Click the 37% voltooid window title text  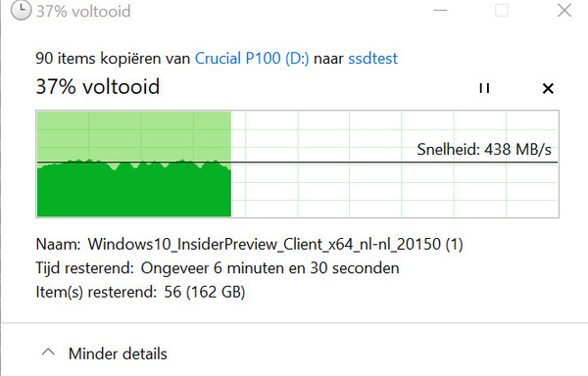83,11
